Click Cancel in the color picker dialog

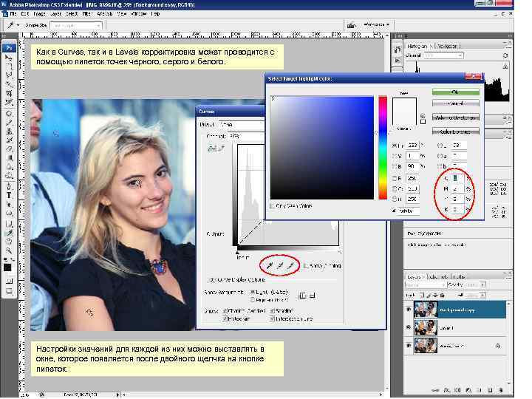[456, 103]
